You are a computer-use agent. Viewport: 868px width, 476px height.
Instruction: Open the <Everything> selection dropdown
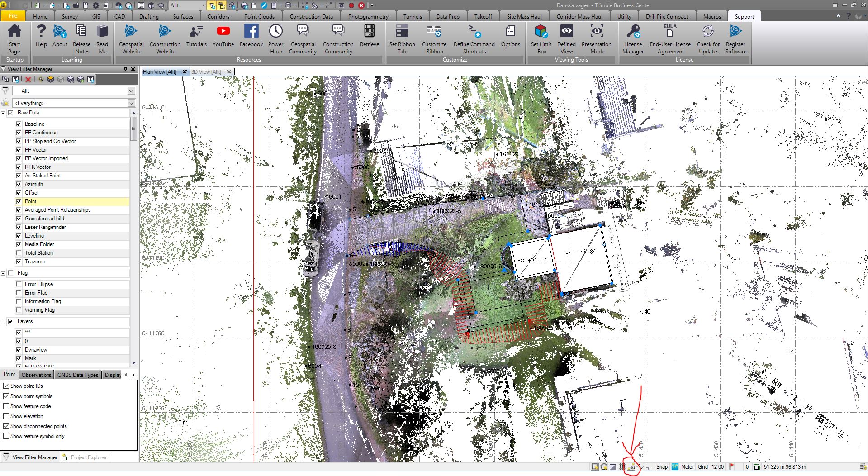pos(131,103)
